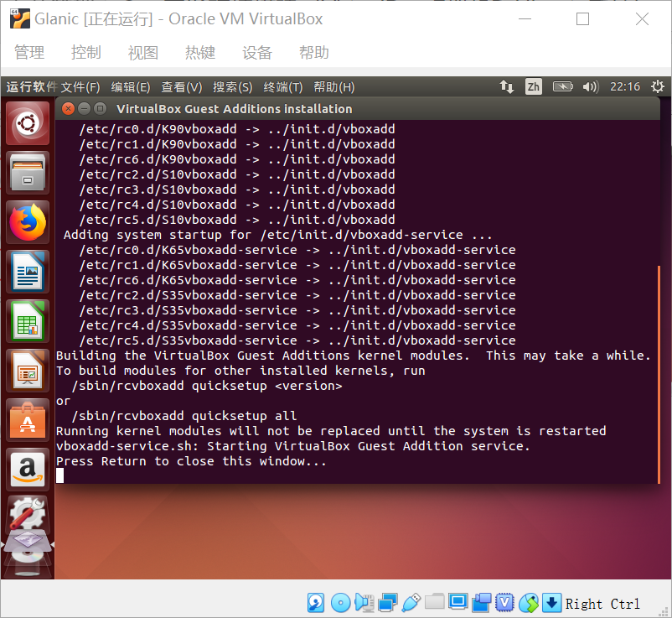Open the 终端(T) terminal menu
Viewport: 672px width, 618px height.
(x=283, y=87)
